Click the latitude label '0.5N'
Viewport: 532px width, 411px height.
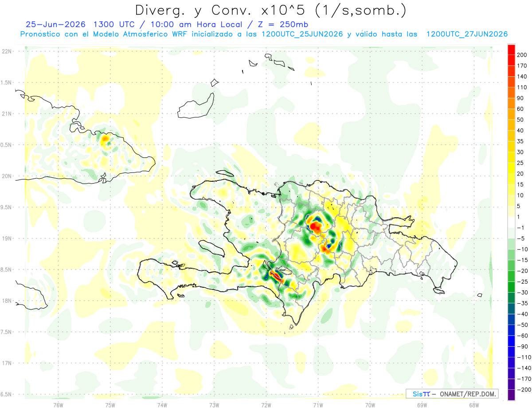point(7,145)
